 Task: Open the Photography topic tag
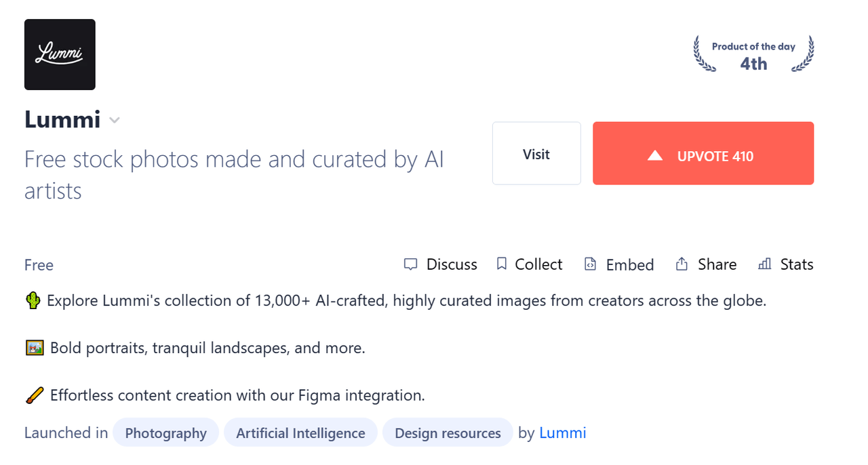coord(166,432)
